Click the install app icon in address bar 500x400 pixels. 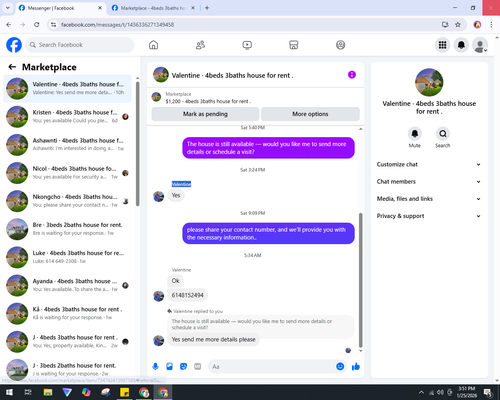445,25
